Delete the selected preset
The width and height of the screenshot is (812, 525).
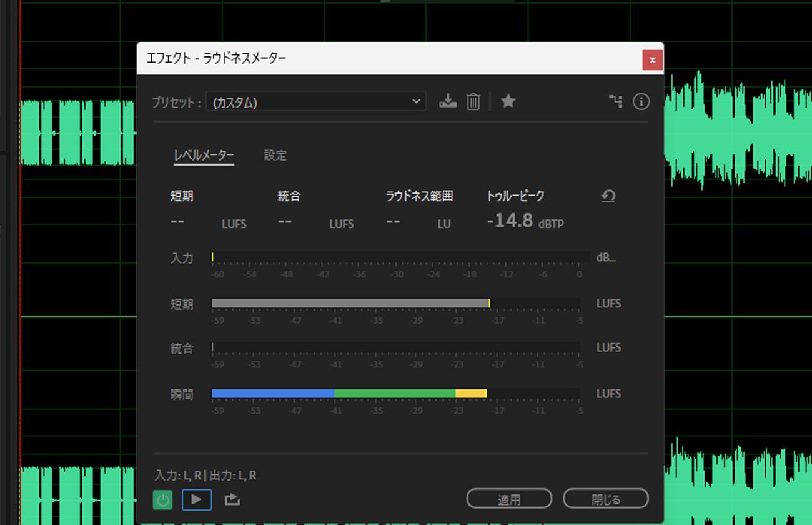coord(473,101)
